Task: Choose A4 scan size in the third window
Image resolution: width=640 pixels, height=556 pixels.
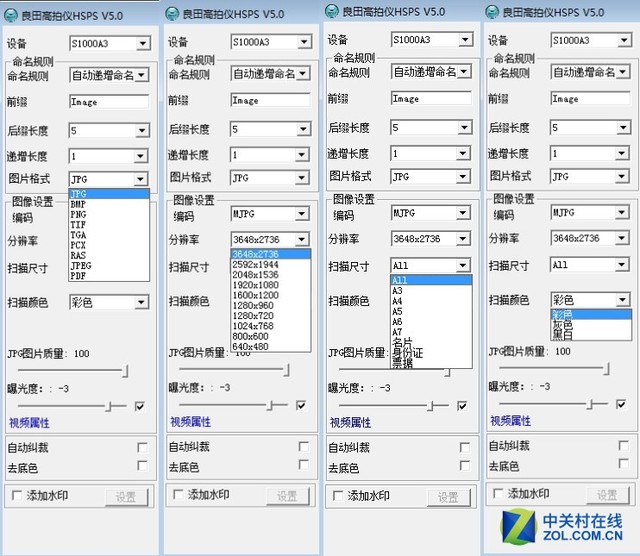Action: coord(431,301)
